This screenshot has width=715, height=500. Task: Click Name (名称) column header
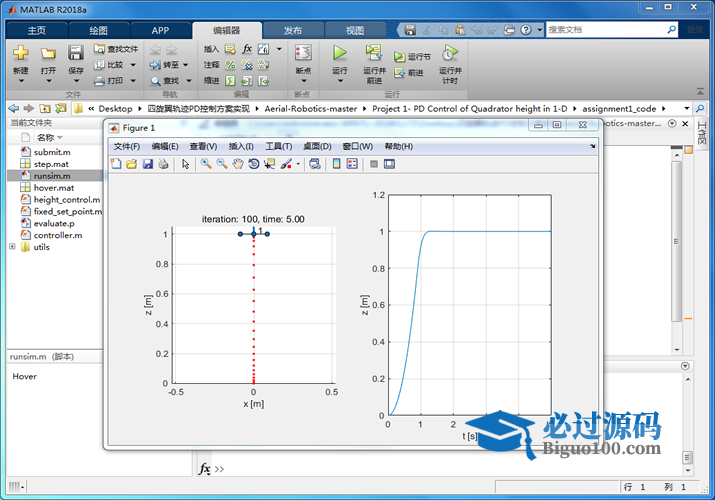[x=46, y=137]
